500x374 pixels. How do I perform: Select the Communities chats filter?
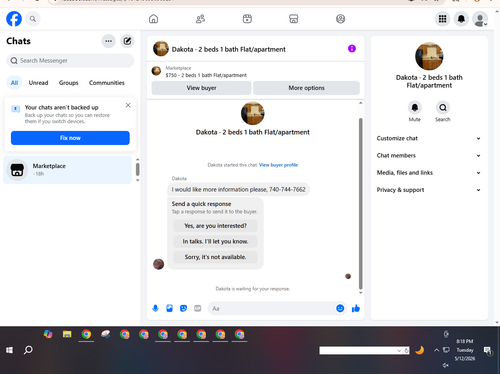[107, 83]
